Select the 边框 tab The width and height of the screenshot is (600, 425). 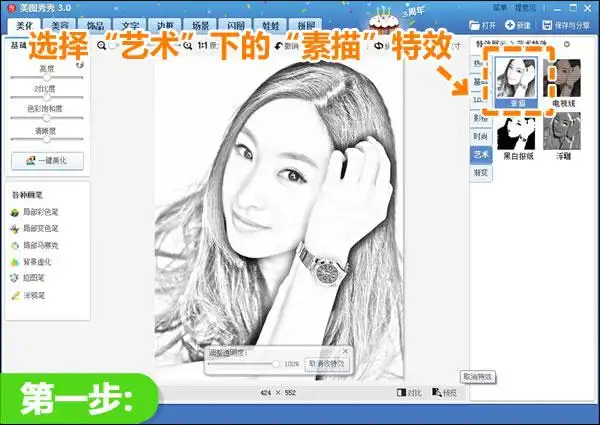point(165,25)
